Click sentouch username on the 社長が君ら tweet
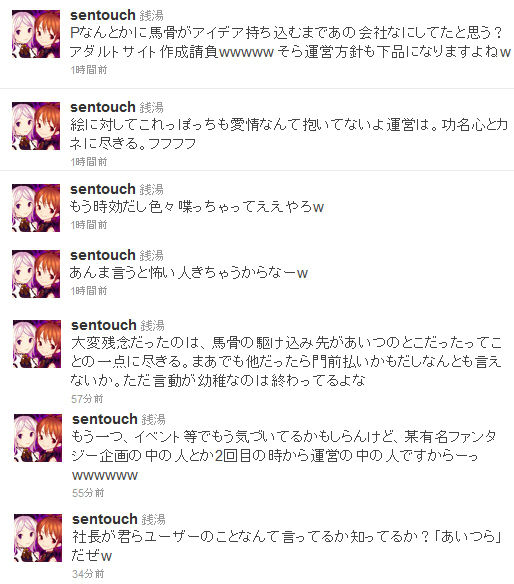 105,519
